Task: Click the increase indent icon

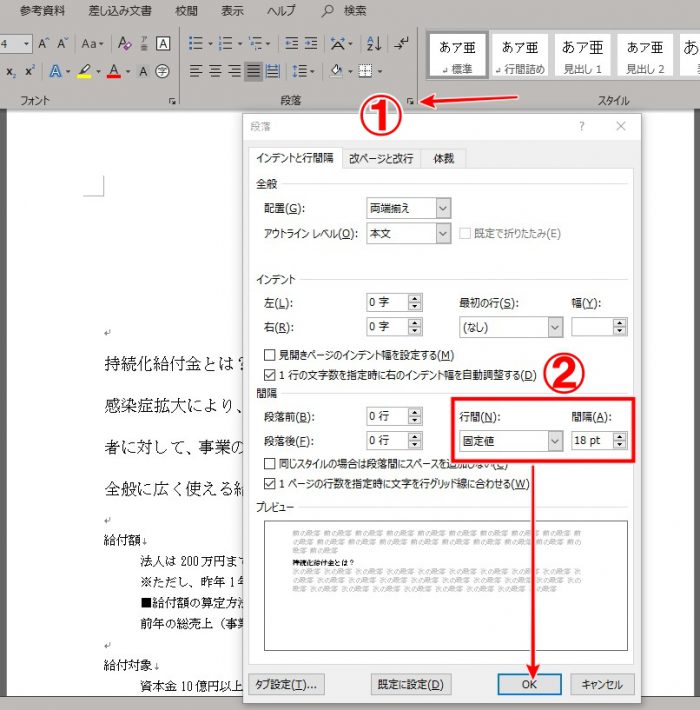Action: point(311,43)
